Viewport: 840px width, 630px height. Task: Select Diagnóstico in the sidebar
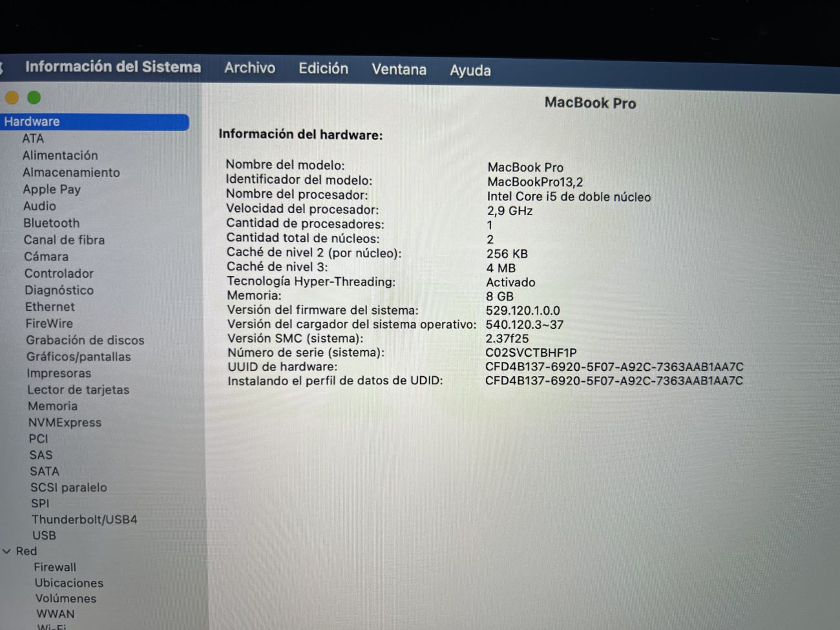pos(59,290)
